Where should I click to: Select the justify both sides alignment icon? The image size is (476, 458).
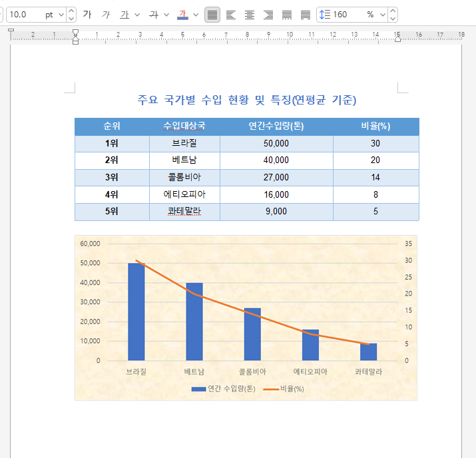212,15
